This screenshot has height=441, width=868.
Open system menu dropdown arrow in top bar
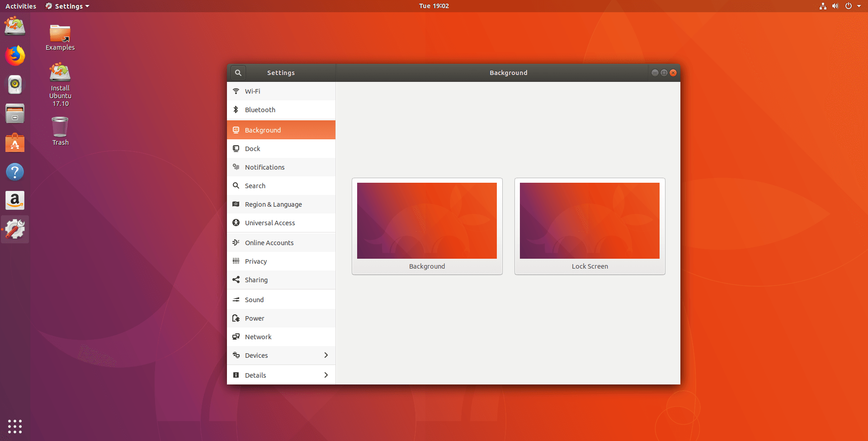click(x=859, y=6)
